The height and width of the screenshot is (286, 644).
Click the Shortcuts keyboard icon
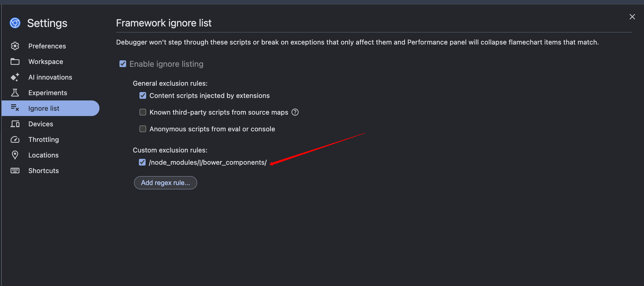coord(15,171)
